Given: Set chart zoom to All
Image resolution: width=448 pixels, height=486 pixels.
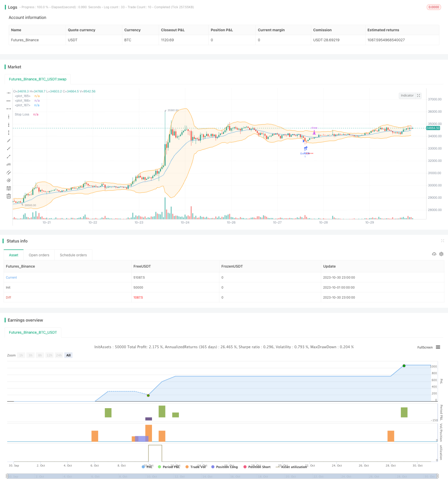Looking at the screenshot, I should [68, 355].
